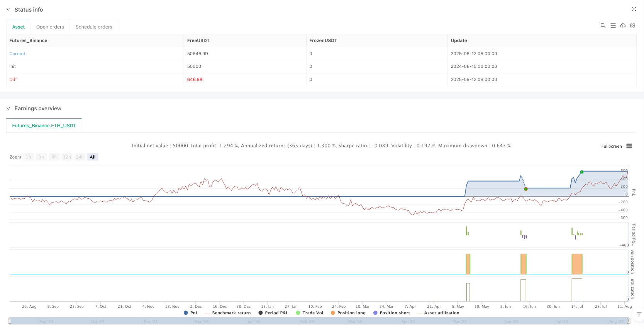The height and width of the screenshot is (329, 644).
Task: Toggle the PnL series legend
Action: coord(191,313)
